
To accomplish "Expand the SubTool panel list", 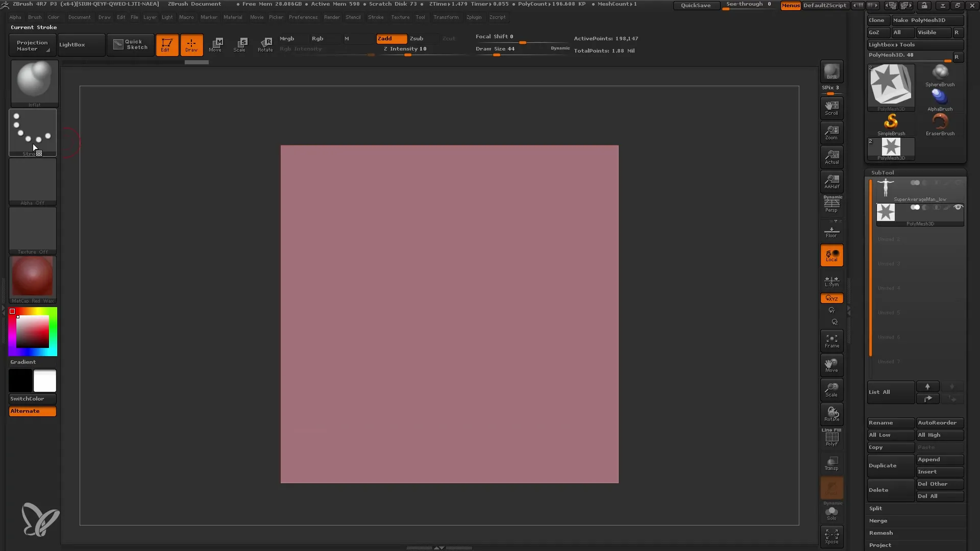I will (880, 391).
